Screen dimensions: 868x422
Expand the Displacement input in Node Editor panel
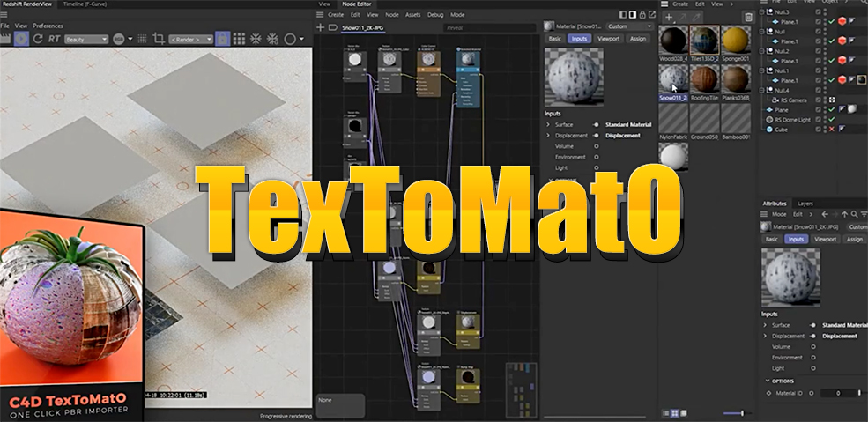(x=548, y=136)
